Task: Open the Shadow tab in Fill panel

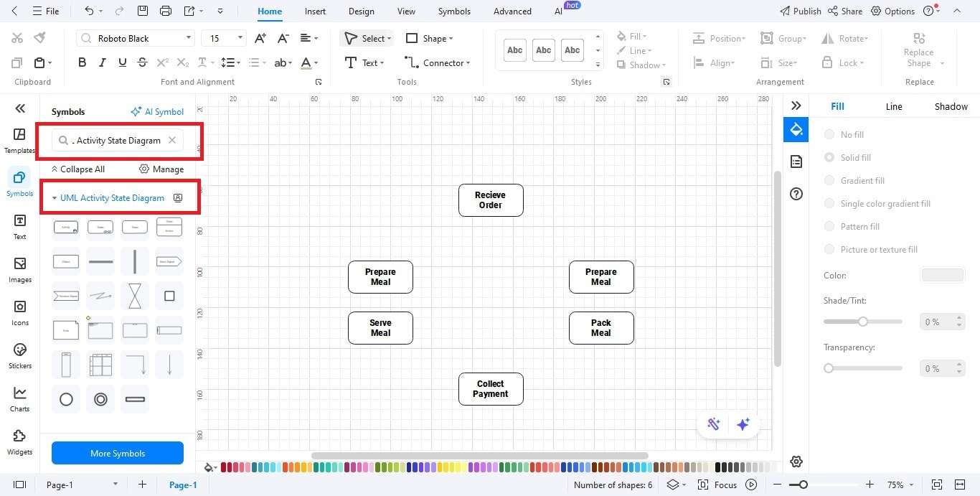Action: (x=950, y=106)
